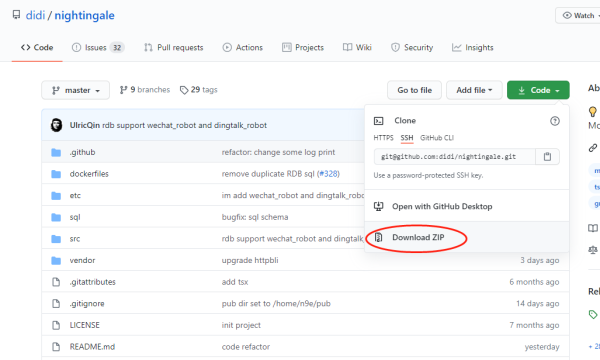Screen dimensions: 600x360
Task: Click '6 months ago' in .gitattributes row
Action: pos(534,282)
